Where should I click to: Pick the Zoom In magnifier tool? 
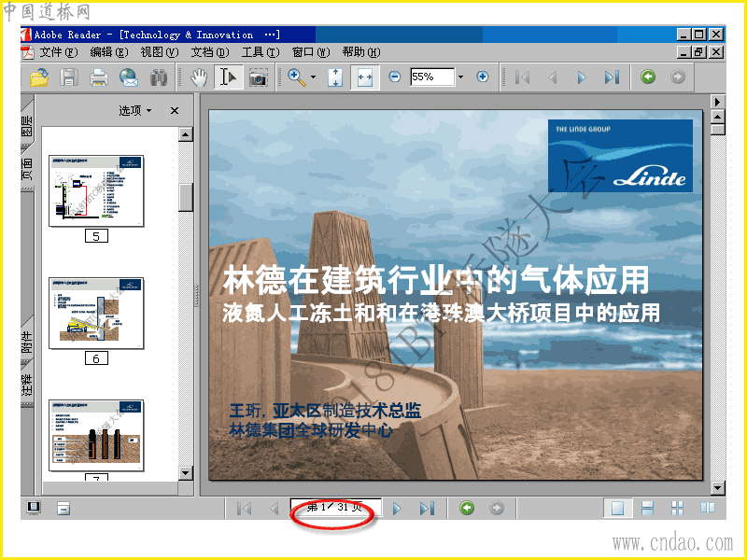pos(296,77)
